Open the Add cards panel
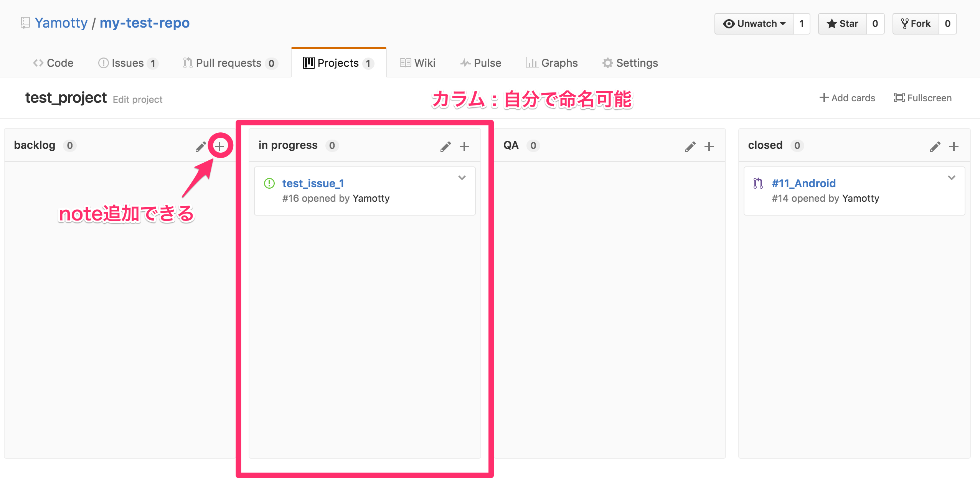The height and width of the screenshot is (494, 980). [x=847, y=98]
